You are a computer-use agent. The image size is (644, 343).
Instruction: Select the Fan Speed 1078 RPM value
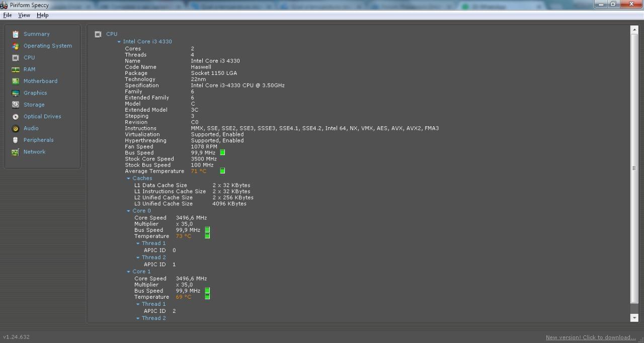pyautogui.click(x=204, y=146)
